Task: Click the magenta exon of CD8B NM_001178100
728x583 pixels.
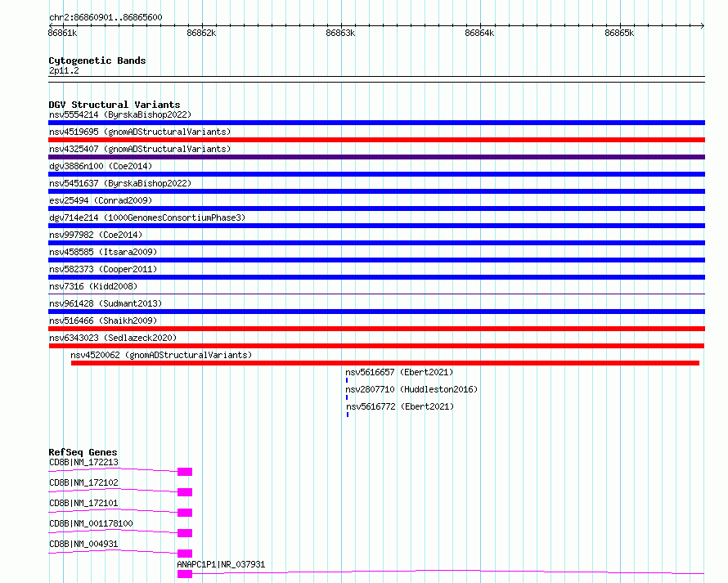Action: [x=185, y=533]
